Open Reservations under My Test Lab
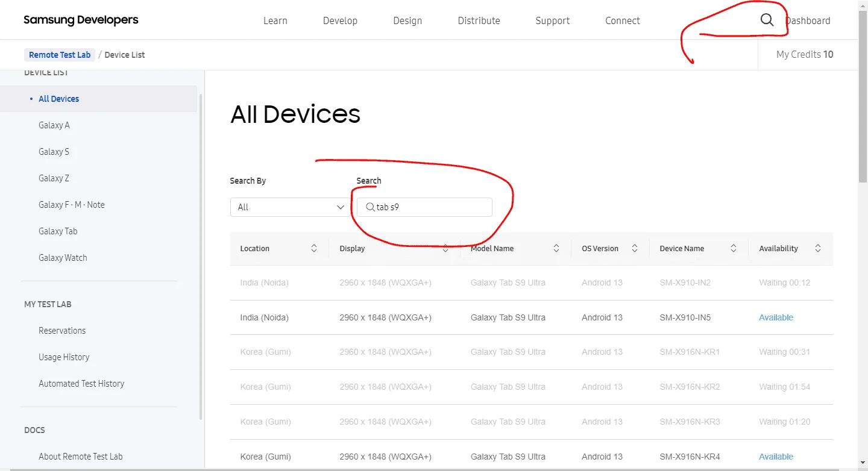 click(x=62, y=331)
